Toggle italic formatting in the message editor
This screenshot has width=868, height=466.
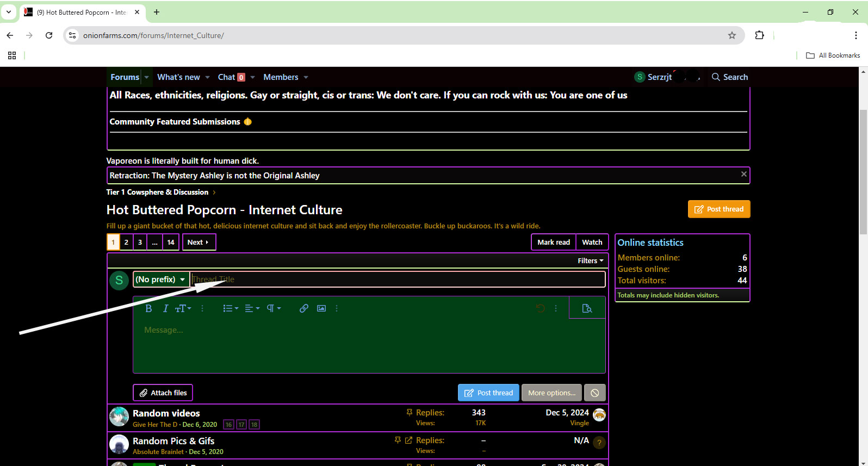click(x=165, y=308)
